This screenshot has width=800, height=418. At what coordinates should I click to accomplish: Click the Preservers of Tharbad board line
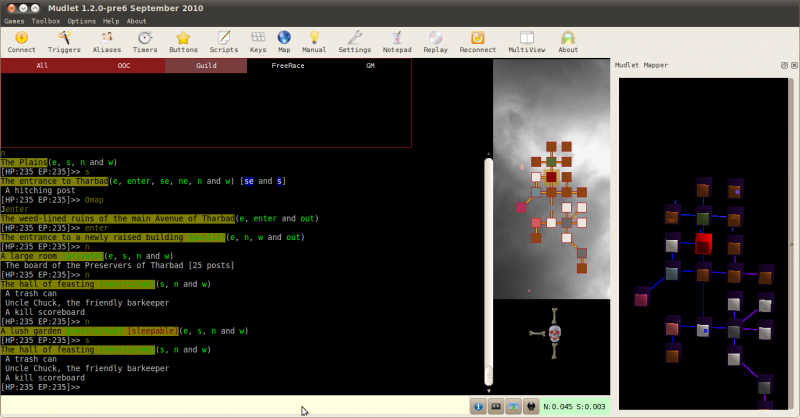click(x=119, y=265)
